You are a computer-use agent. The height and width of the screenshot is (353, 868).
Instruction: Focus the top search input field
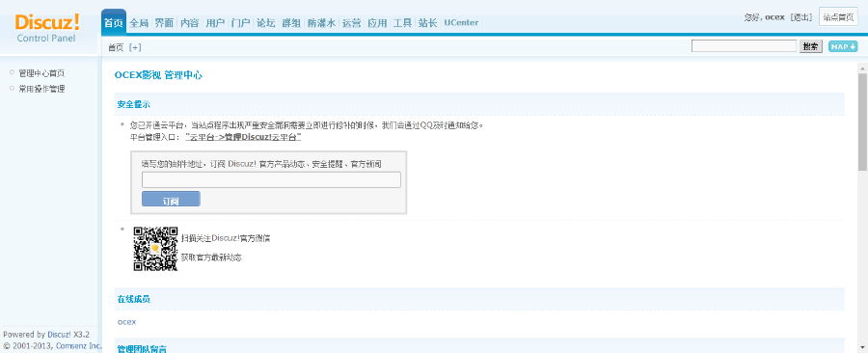click(744, 46)
